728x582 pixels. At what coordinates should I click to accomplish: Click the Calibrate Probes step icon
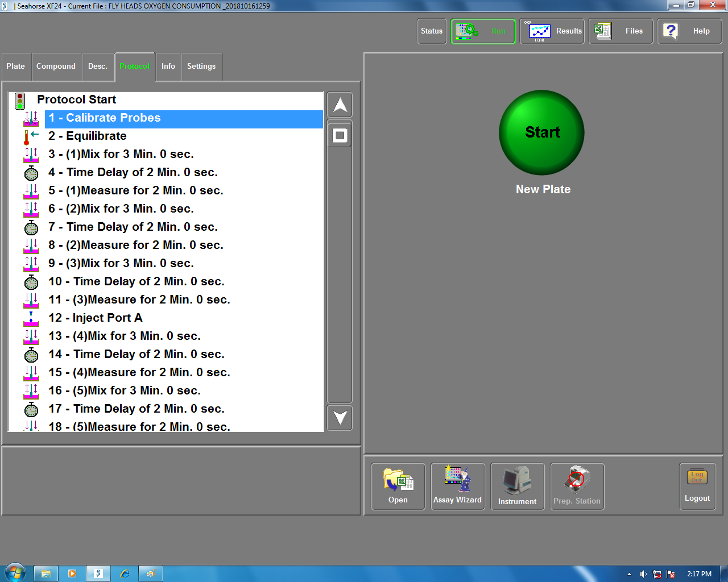click(31, 118)
